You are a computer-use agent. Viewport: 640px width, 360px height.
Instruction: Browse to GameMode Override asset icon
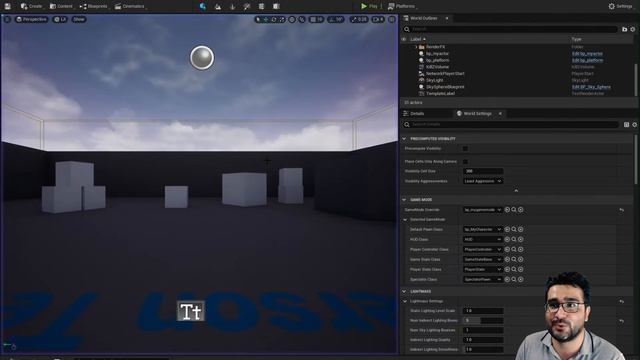coord(514,210)
